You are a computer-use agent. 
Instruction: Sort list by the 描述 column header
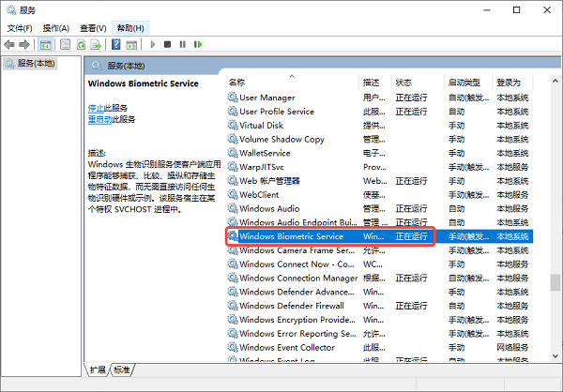(x=375, y=83)
